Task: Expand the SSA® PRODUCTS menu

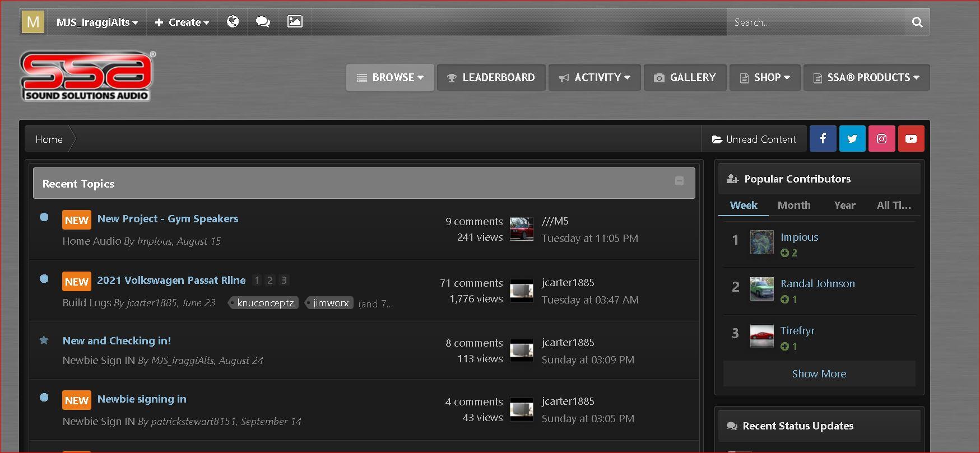Action: pyautogui.click(x=866, y=77)
